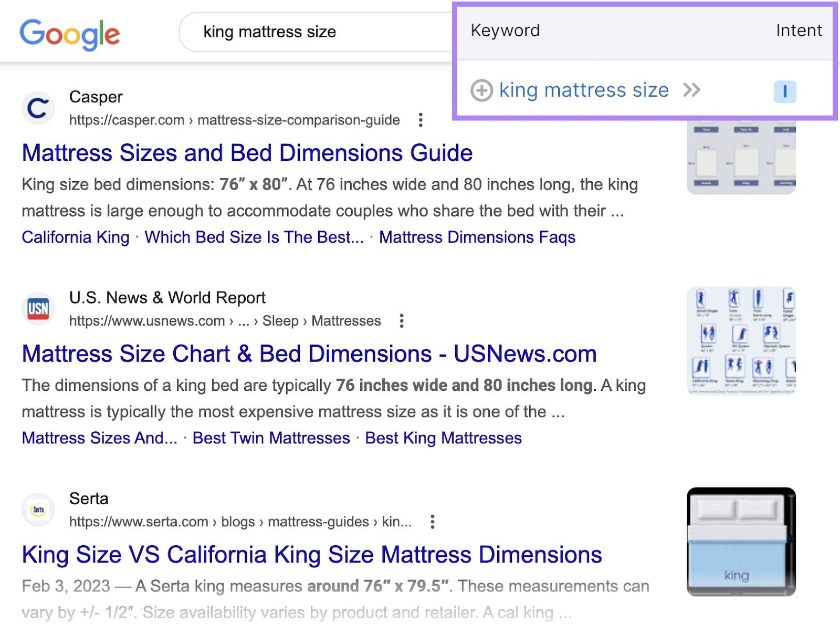Click the Serta king bed thumbnail
Viewport: 840px width, 644px height.
tap(741, 542)
